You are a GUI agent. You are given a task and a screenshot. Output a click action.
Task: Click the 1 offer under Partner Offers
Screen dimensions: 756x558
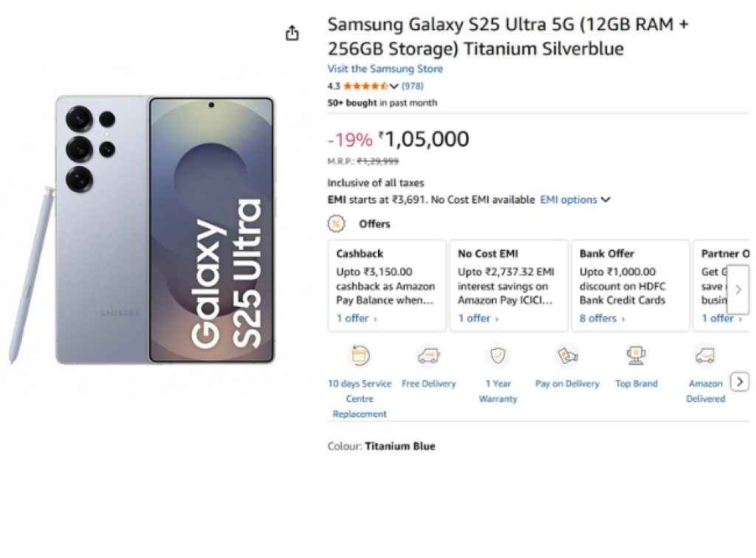pyautogui.click(x=715, y=318)
